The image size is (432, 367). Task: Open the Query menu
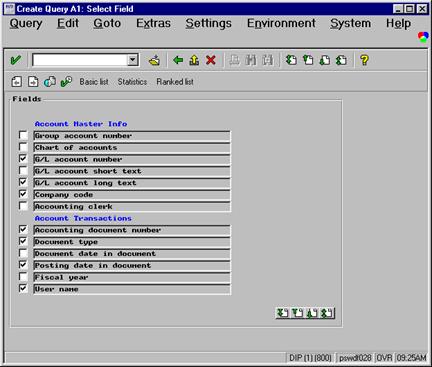pos(26,23)
